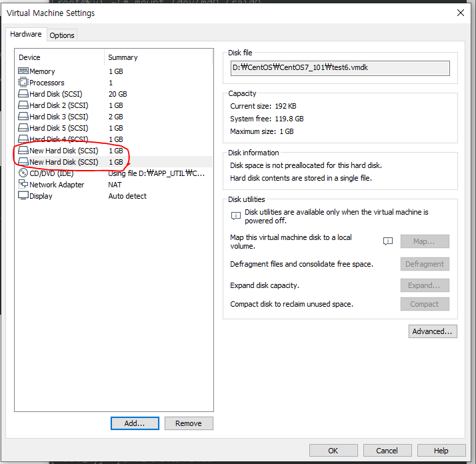
Task: Click the Hard Disk 2 drive icon
Action: [23, 105]
